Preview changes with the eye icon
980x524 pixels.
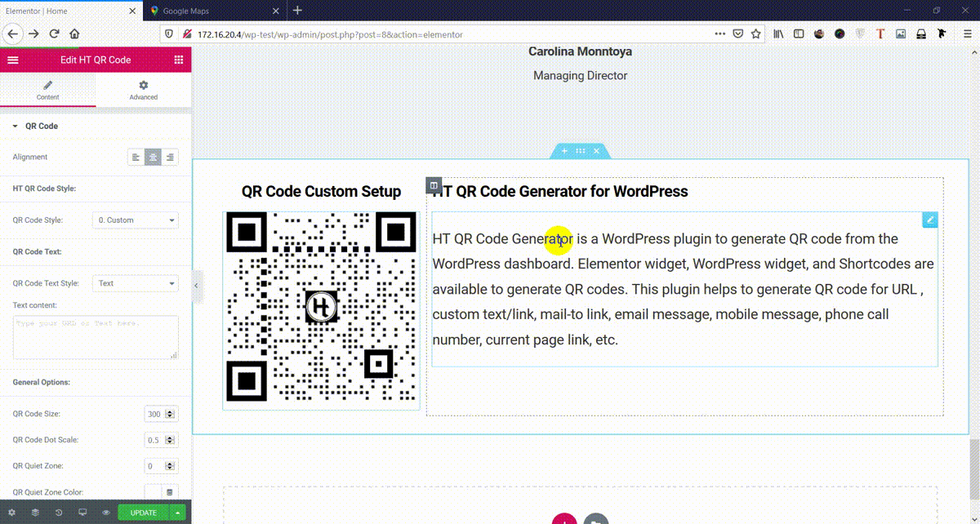(106, 513)
